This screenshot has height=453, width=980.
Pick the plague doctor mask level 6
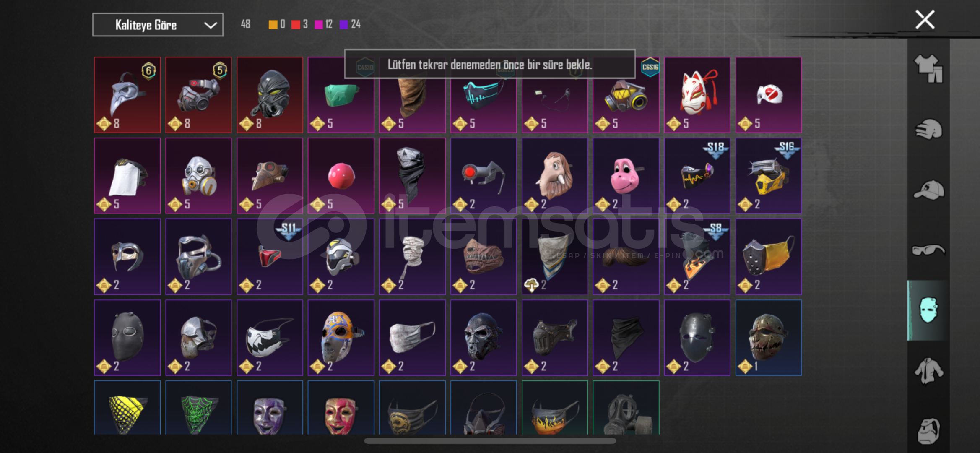click(127, 95)
